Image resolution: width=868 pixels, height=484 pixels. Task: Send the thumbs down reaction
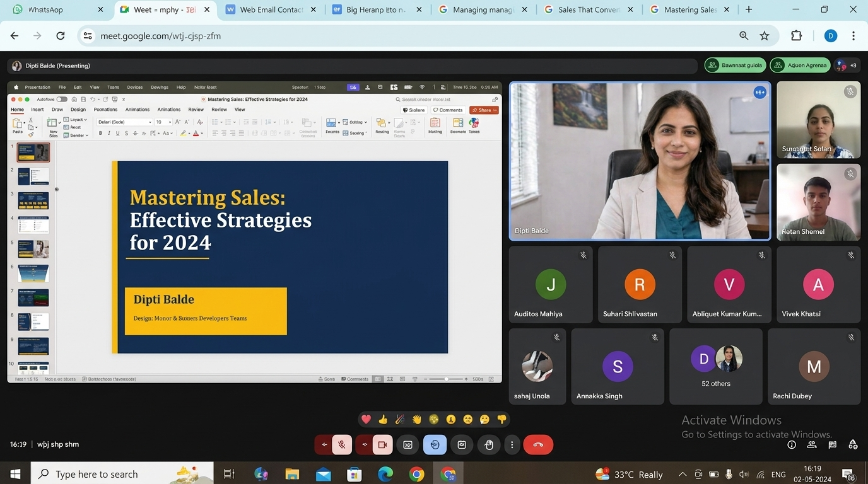(501, 420)
